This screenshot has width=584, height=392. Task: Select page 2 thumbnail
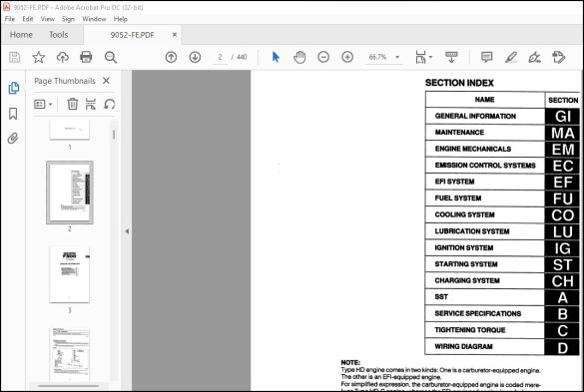click(70, 193)
